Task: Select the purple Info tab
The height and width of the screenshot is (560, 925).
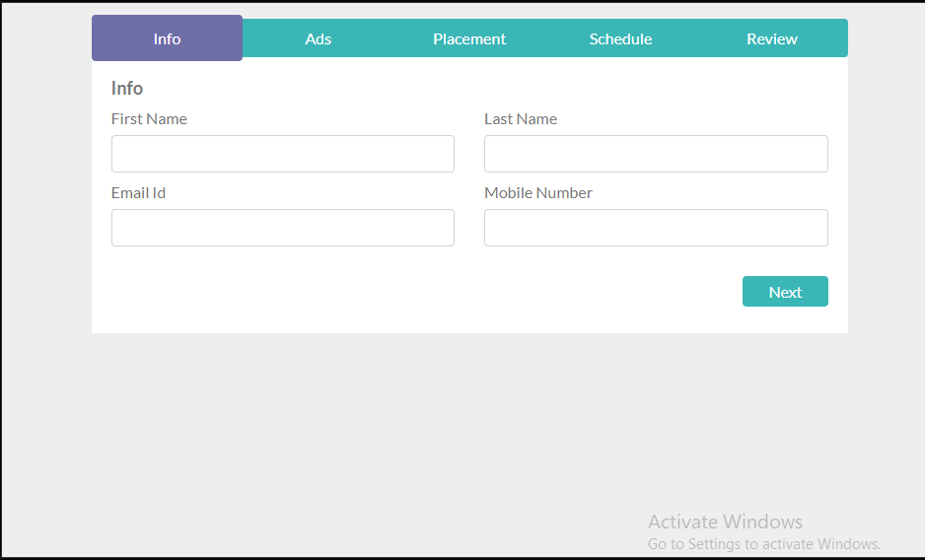Action: (x=167, y=38)
